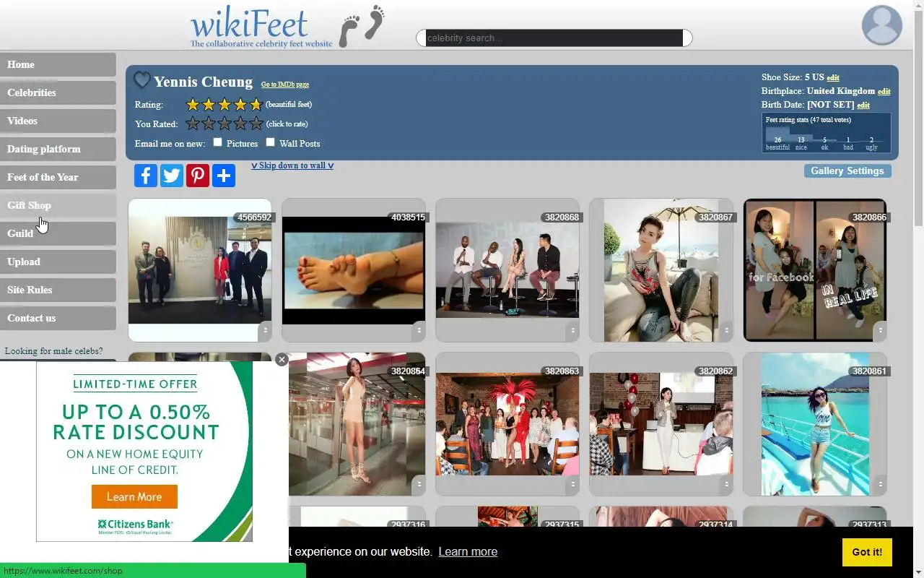
Task: Skip down to wall link
Action: coord(292,165)
